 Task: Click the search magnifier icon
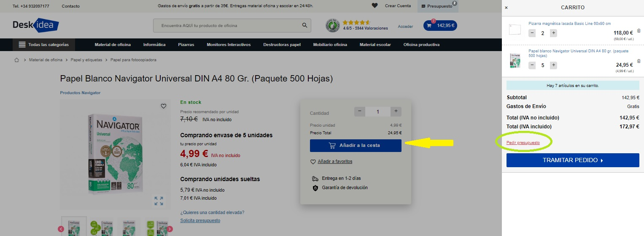pyautogui.click(x=305, y=25)
